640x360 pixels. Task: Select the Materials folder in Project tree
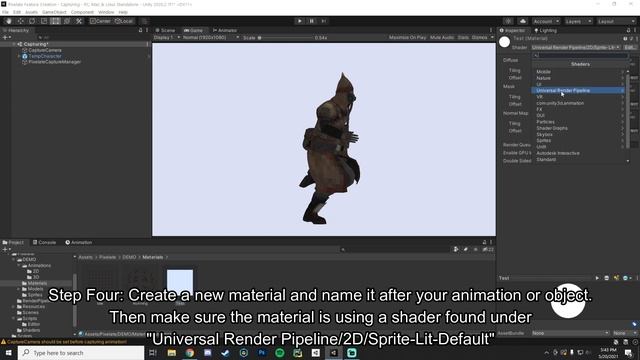click(37, 283)
